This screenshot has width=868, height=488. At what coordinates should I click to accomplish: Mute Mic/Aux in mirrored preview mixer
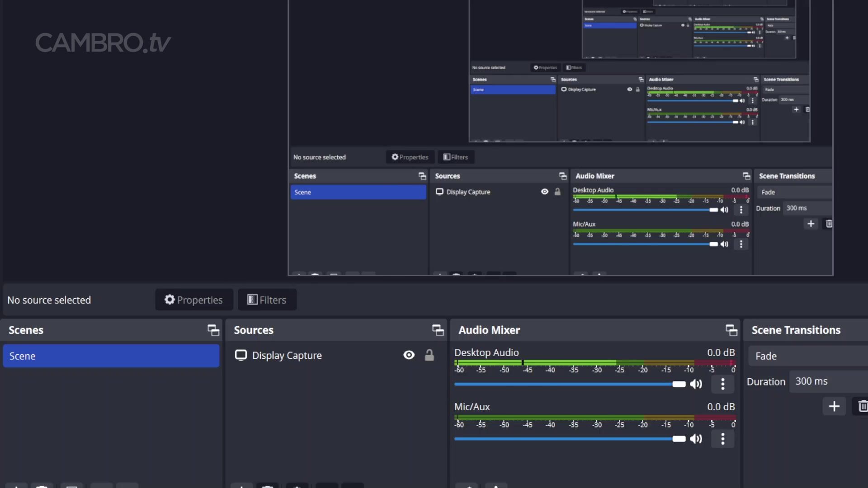click(x=724, y=244)
